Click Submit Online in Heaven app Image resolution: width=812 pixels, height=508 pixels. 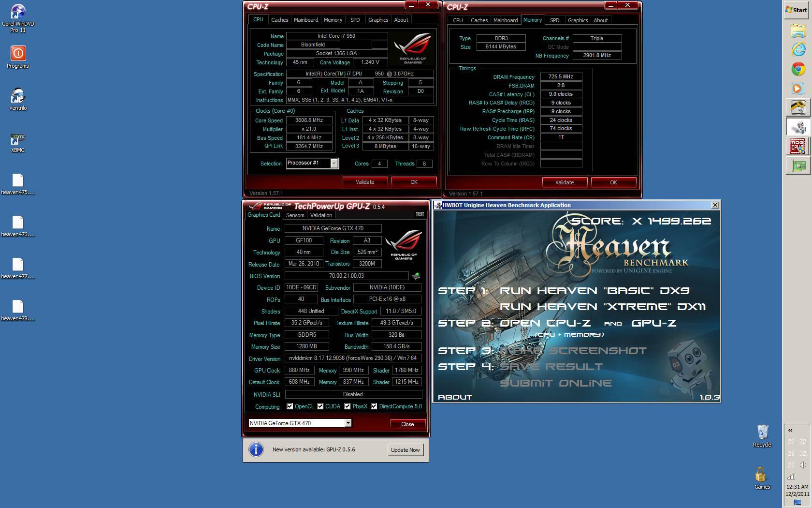pos(556,383)
